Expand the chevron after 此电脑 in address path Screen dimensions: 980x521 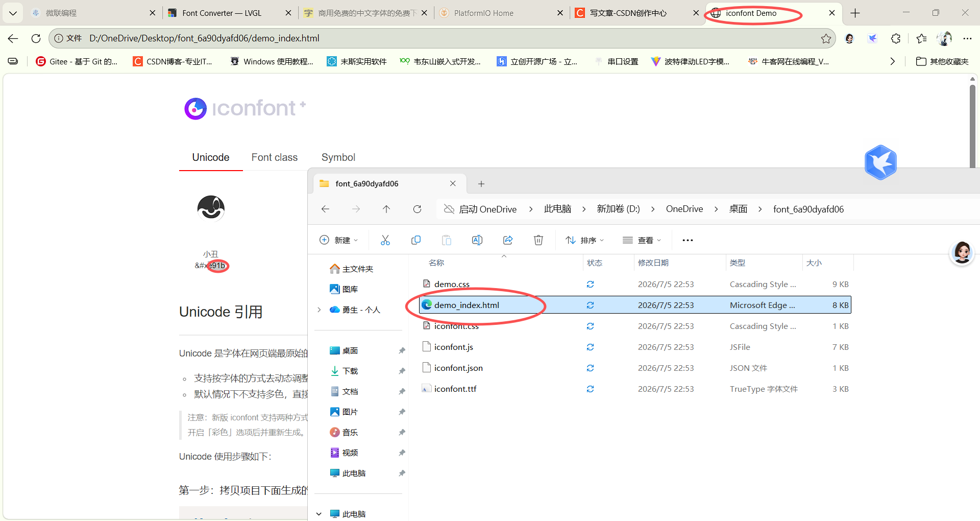tap(584, 209)
